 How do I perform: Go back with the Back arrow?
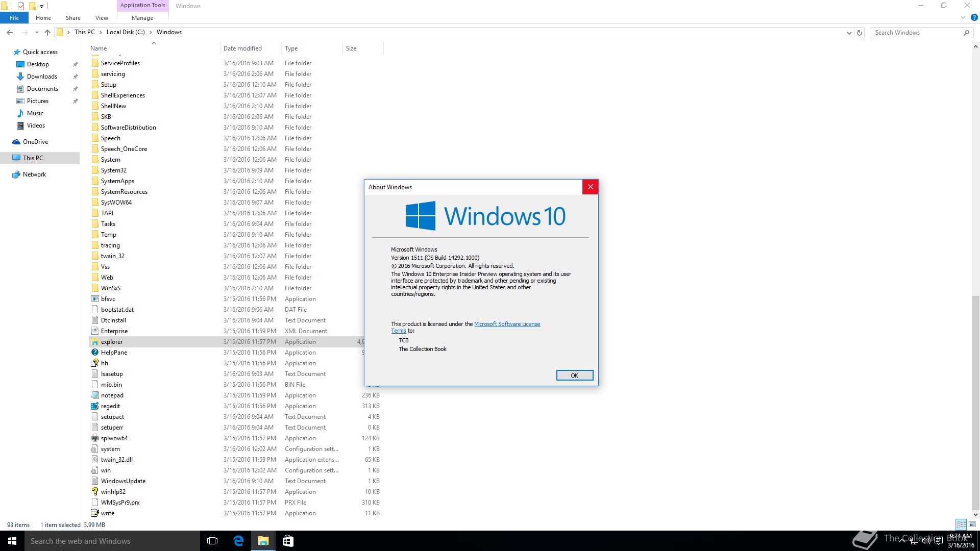pyautogui.click(x=10, y=32)
